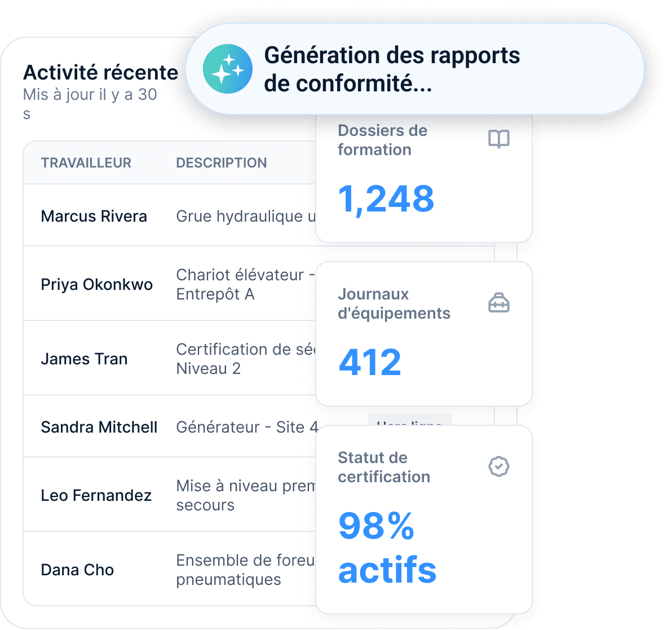Screen dimensions: 672x630
Task: Select worker Sandra Mitchell
Action: point(99,427)
